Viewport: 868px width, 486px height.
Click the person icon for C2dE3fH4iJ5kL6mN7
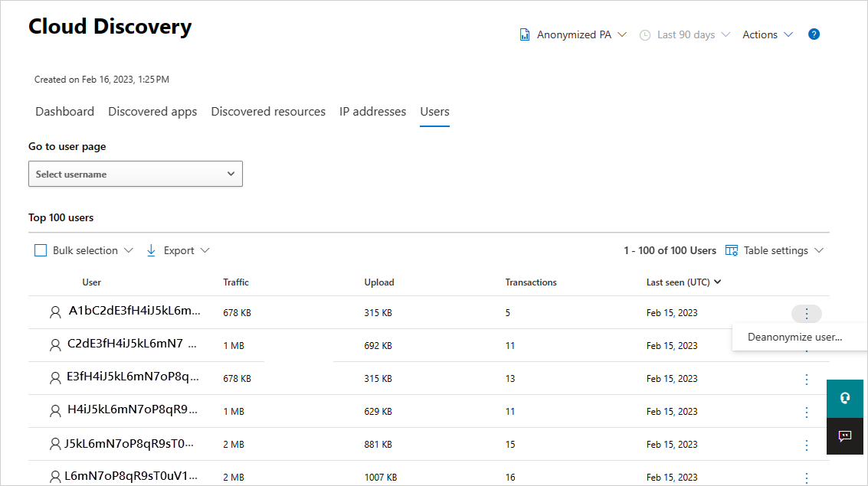[x=55, y=346]
